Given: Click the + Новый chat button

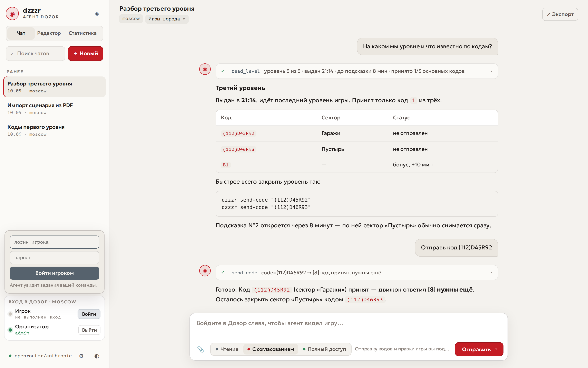Looking at the screenshot, I should [86, 54].
